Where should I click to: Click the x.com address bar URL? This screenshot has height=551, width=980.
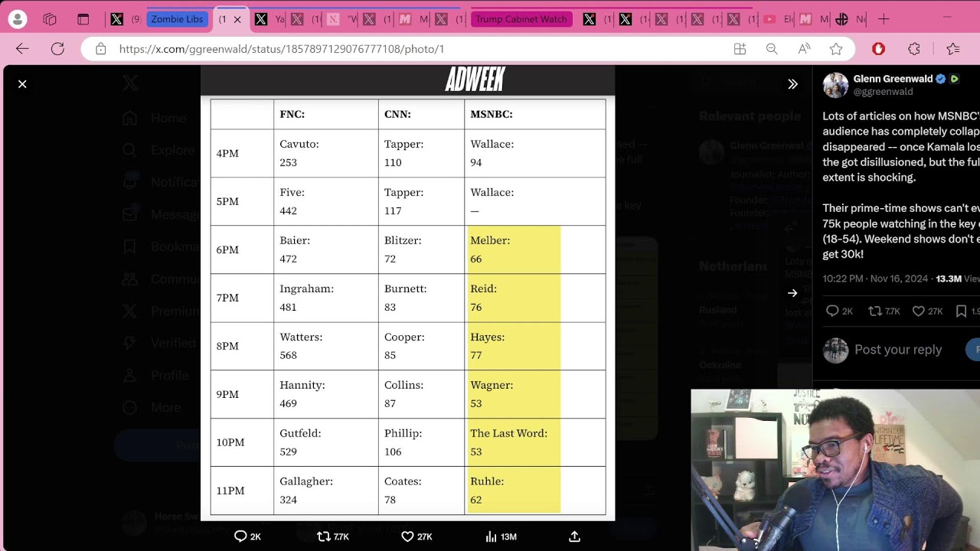click(x=282, y=49)
